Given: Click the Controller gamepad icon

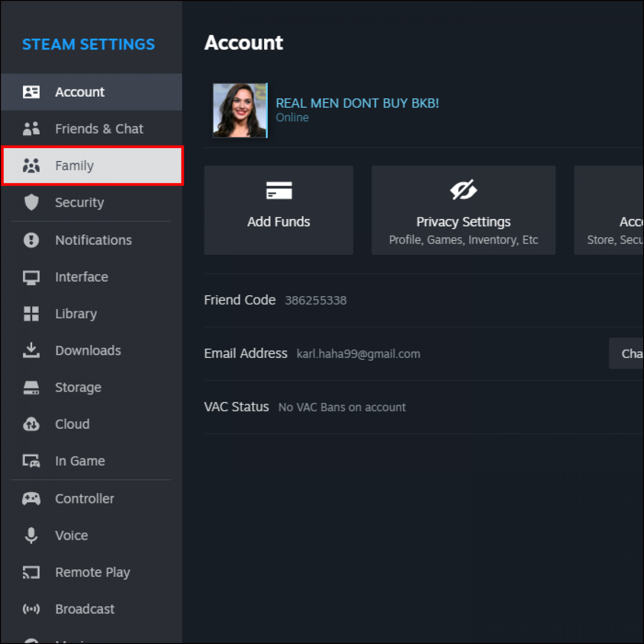Looking at the screenshot, I should [x=31, y=499].
